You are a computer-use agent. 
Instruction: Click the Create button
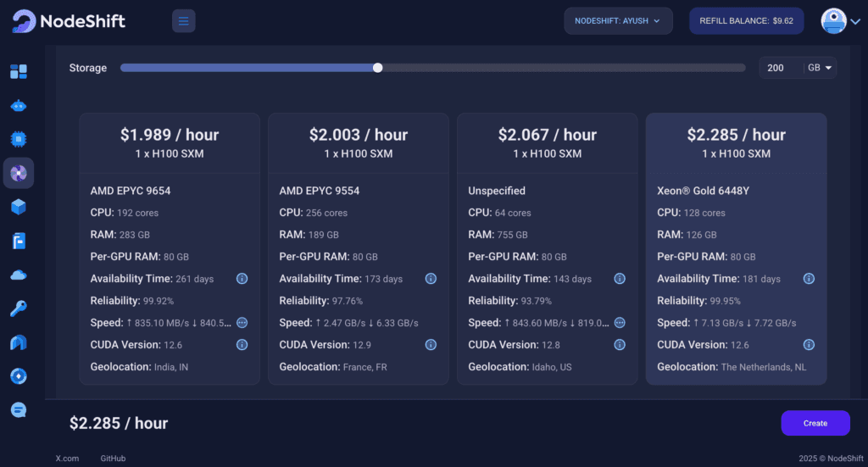[x=815, y=423]
